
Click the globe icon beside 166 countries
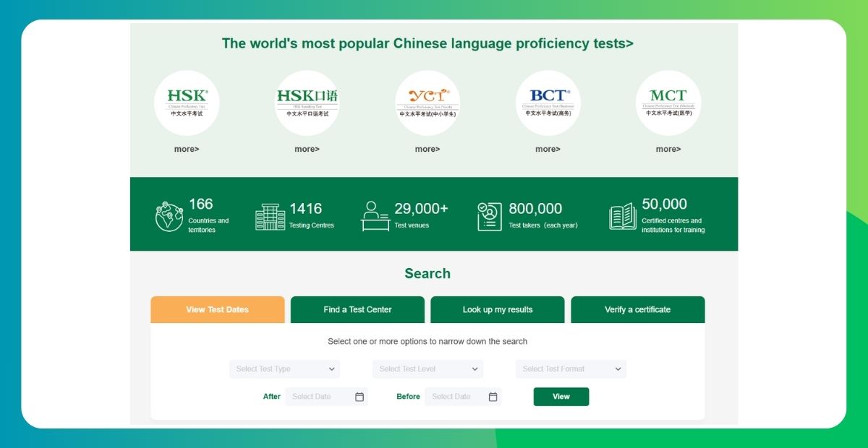169,217
